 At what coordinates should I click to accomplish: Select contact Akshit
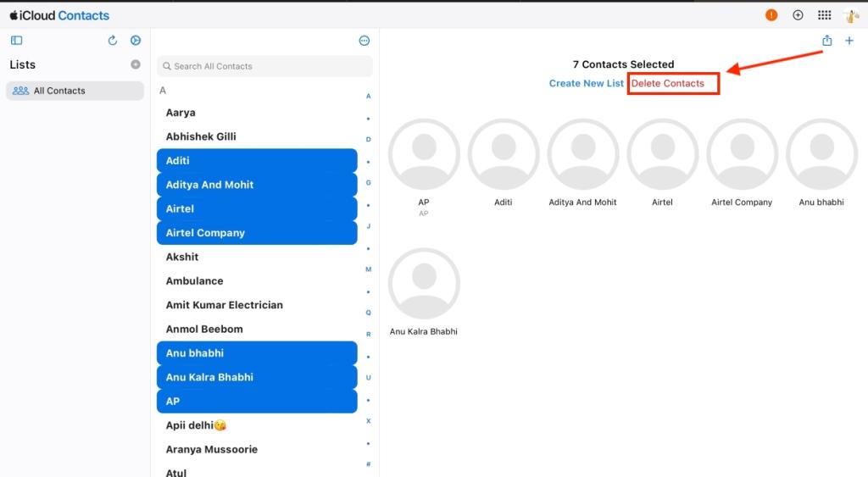[x=257, y=257]
